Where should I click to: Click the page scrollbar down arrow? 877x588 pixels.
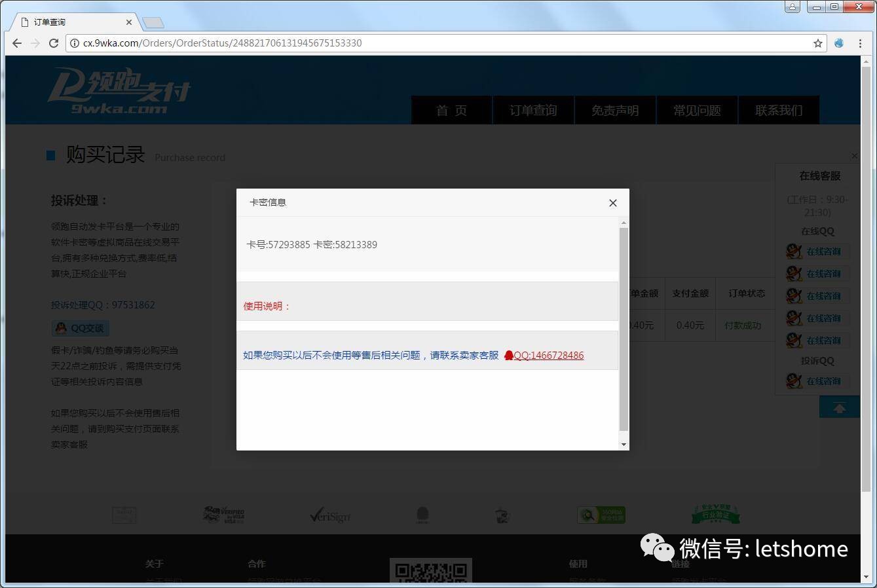point(867,577)
